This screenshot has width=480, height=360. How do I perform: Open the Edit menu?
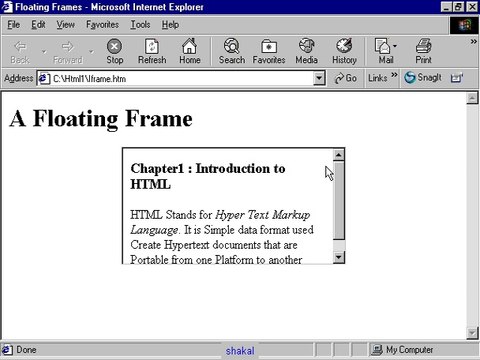tap(38, 25)
